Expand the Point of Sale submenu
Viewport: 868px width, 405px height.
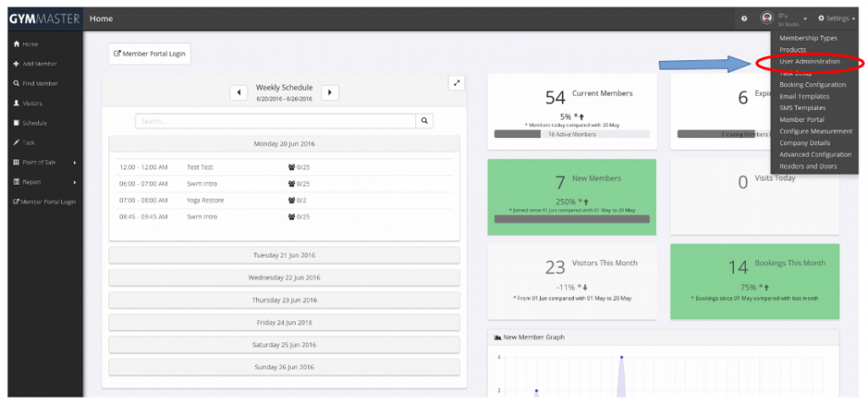(74, 163)
